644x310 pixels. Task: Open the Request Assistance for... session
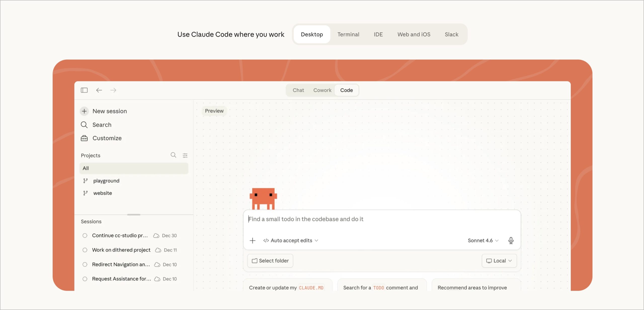pos(122,279)
